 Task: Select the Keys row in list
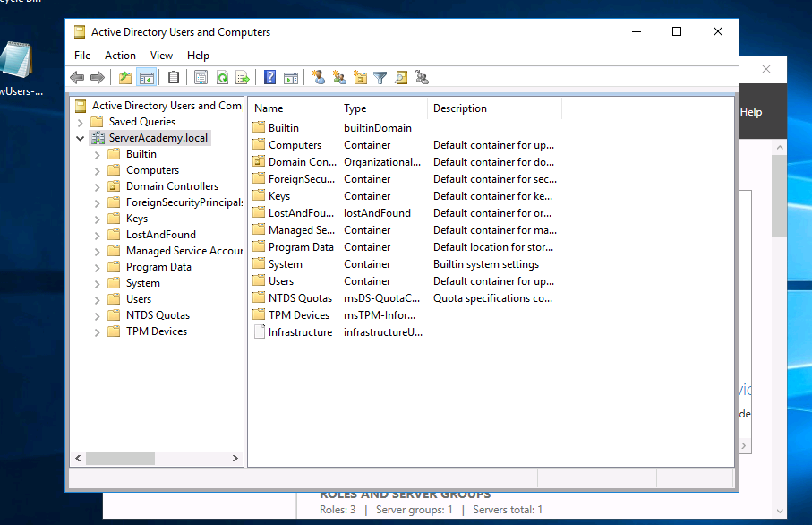click(406, 196)
